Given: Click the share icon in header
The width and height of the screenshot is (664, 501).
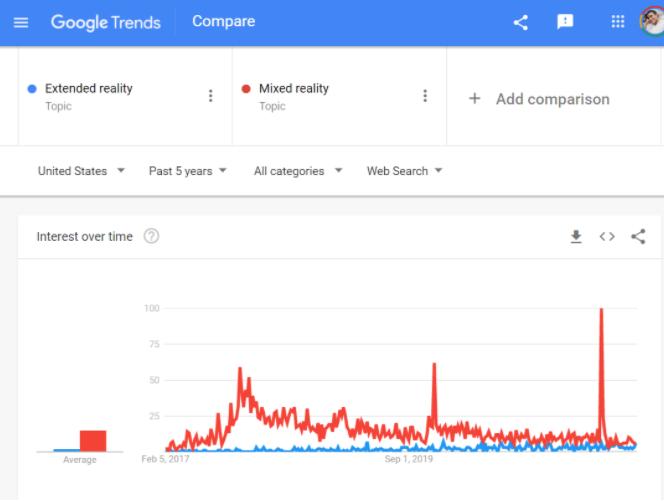Looking at the screenshot, I should tap(520, 22).
